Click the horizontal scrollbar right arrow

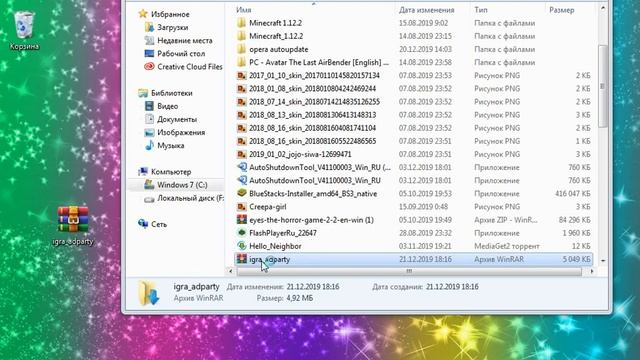(x=591, y=271)
